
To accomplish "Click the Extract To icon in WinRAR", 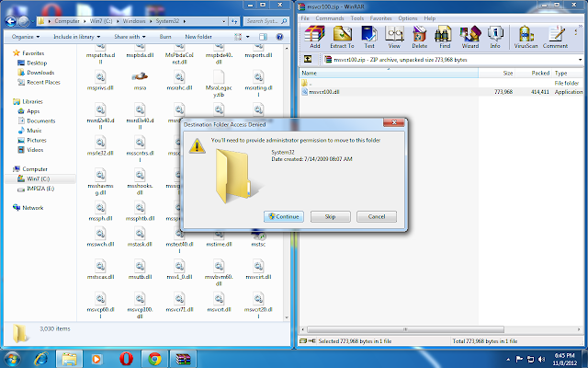I will (x=342, y=37).
